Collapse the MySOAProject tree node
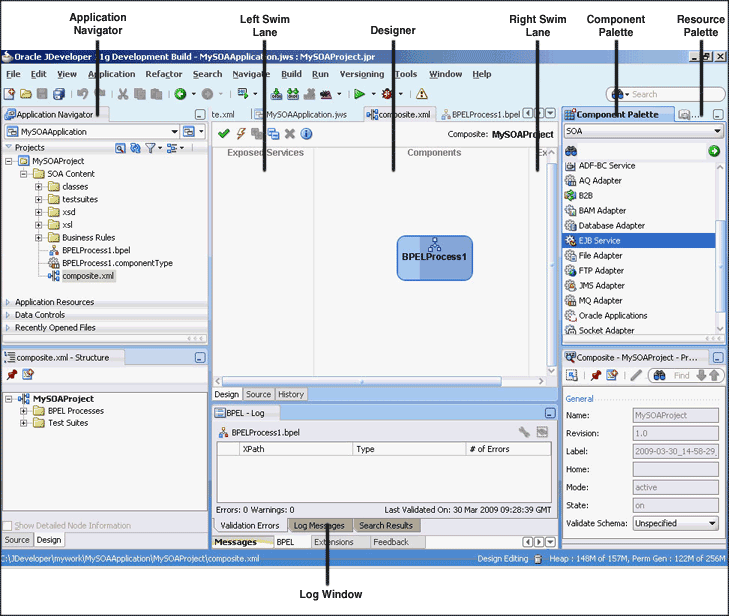Viewport: 729px width, 616px height. (x=8, y=161)
